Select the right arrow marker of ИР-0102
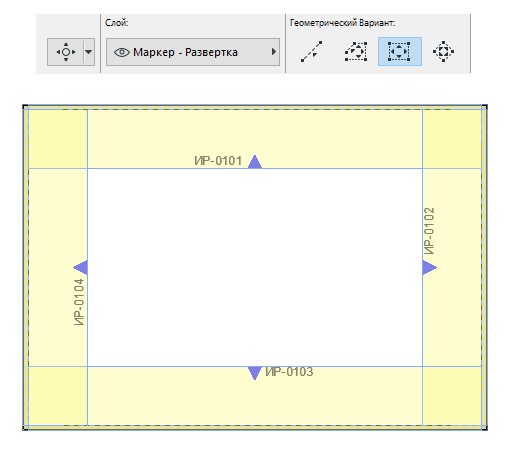The height and width of the screenshot is (450, 508). [x=430, y=267]
